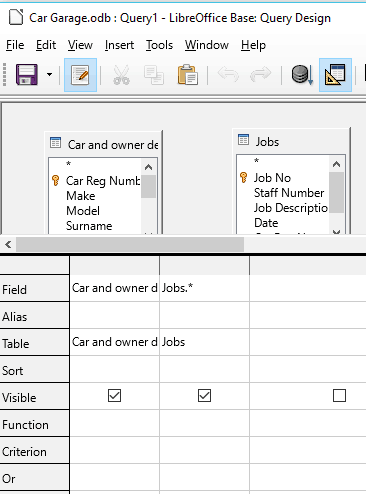The height and width of the screenshot is (494, 366).
Task: Open the View menu
Action: pyautogui.click(x=80, y=45)
